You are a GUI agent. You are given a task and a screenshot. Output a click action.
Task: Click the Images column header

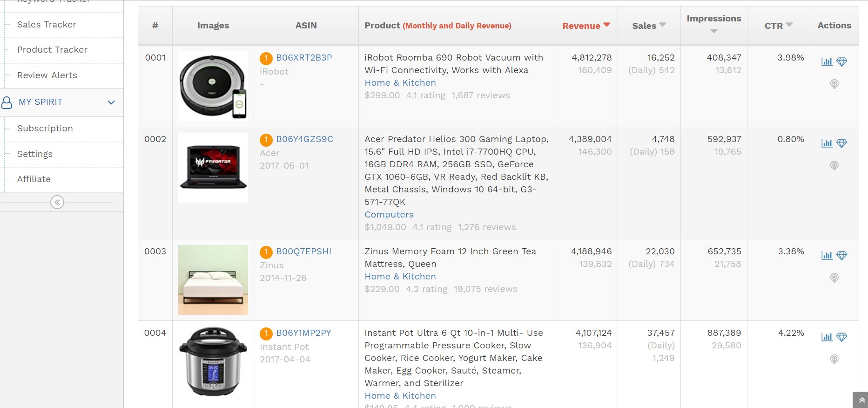213,26
